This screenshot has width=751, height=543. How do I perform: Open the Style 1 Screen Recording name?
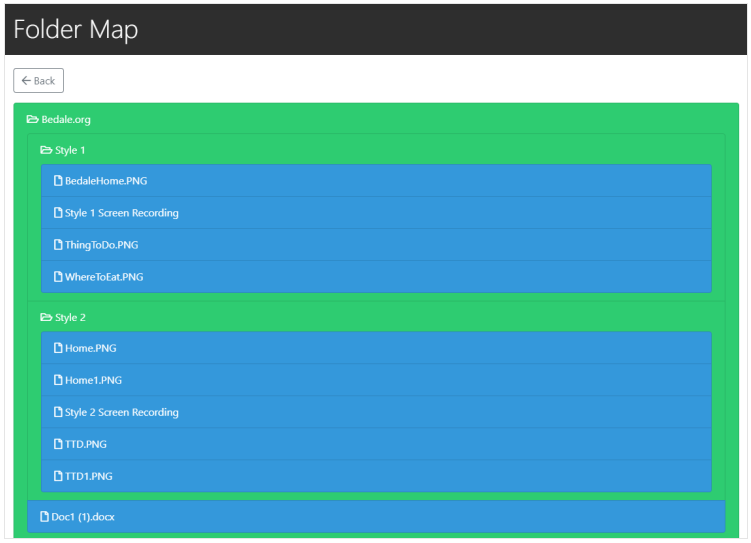[122, 213]
